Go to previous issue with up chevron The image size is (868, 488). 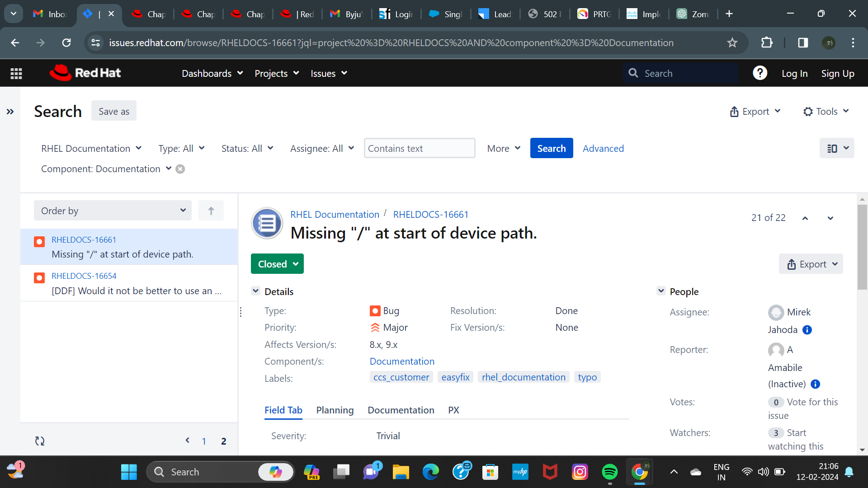tap(805, 218)
